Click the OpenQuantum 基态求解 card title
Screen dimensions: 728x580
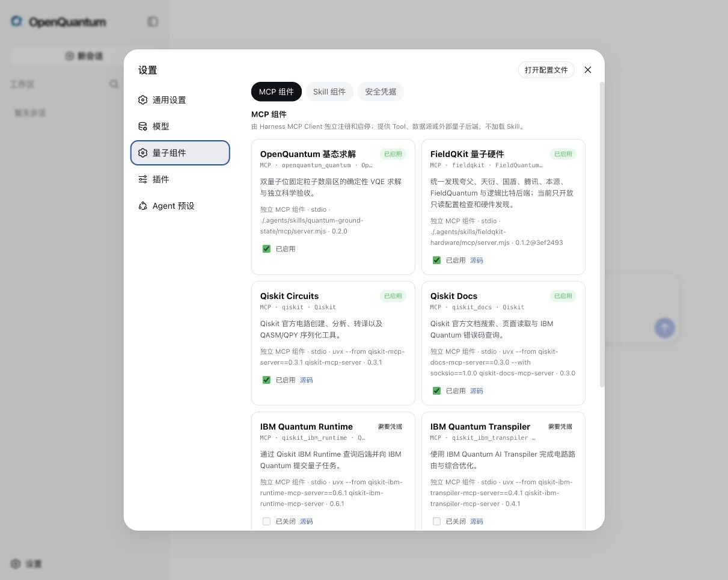coord(308,154)
